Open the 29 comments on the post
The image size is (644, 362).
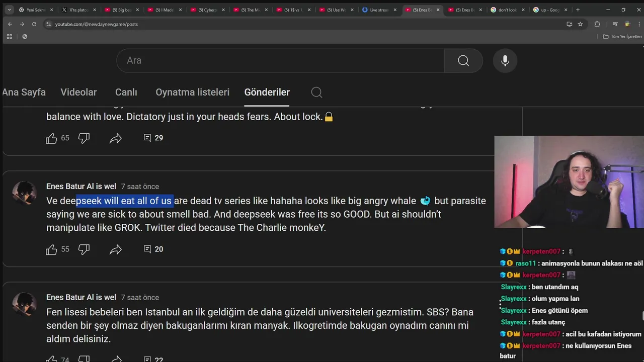(x=153, y=138)
